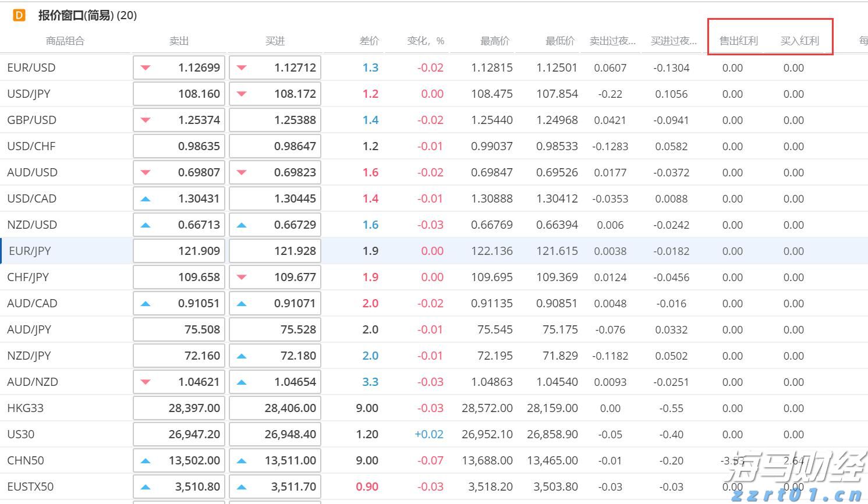Click the orange D quote window icon
Screen dimensions: 868x504
pyautogui.click(x=19, y=16)
